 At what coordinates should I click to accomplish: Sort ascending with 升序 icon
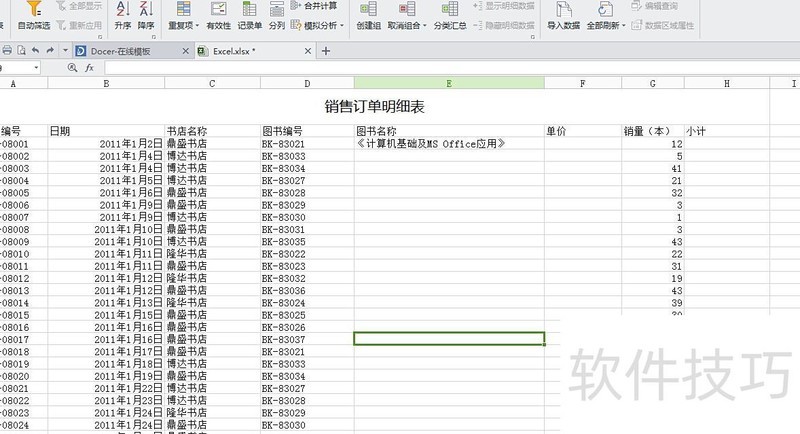(123, 9)
